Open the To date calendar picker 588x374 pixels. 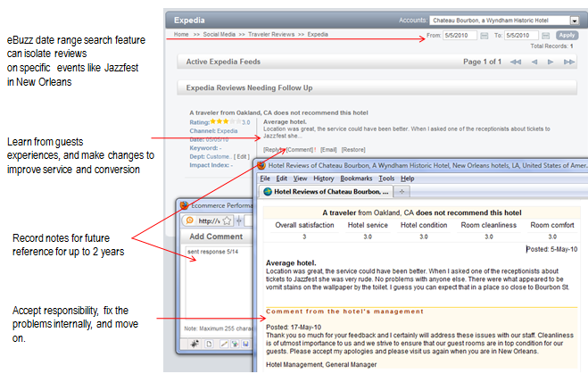pos(546,36)
